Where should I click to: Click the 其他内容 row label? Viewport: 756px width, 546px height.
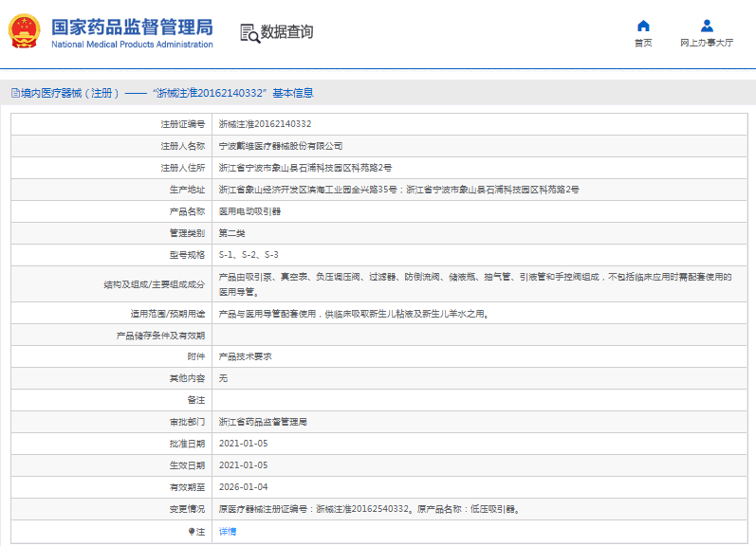click(x=187, y=378)
